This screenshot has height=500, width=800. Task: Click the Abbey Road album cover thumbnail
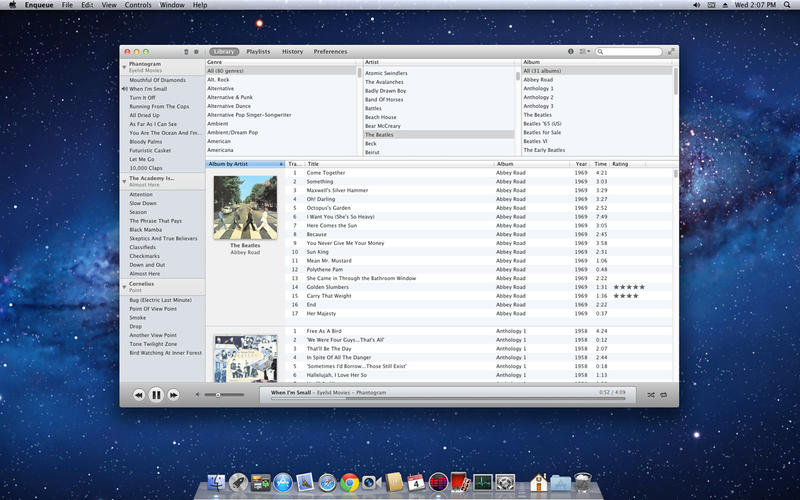coord(245,207)
